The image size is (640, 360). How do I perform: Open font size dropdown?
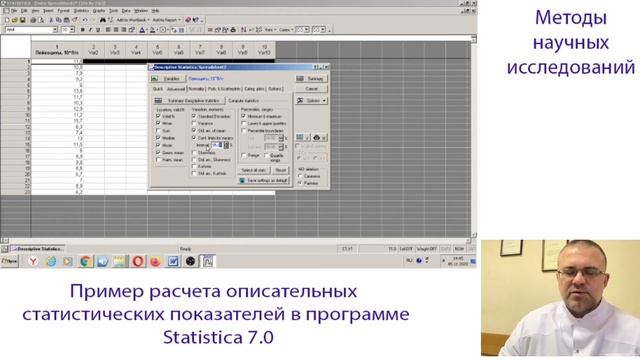tap(72, 30)
